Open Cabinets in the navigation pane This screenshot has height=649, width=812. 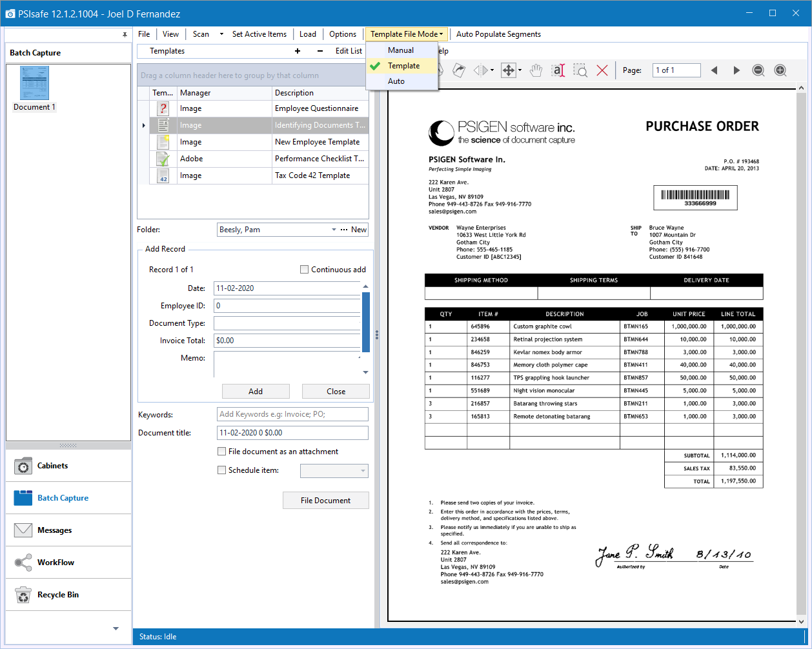tap(68, 466)
